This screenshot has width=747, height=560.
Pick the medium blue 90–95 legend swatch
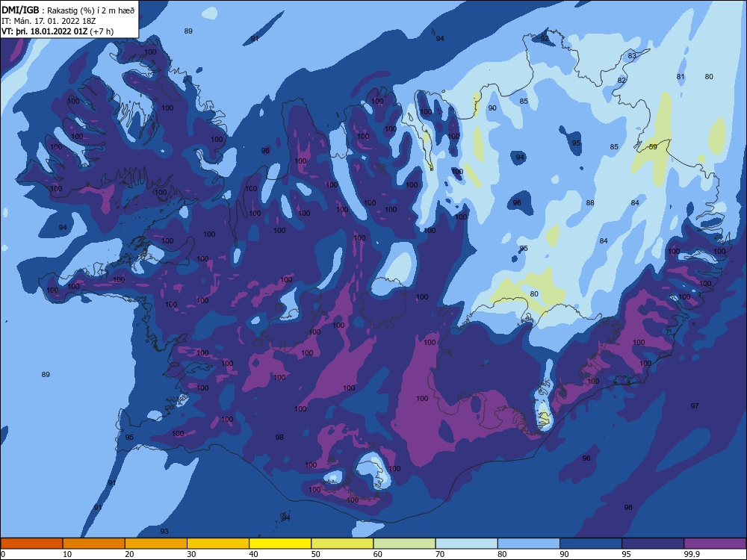pos(591,544)
